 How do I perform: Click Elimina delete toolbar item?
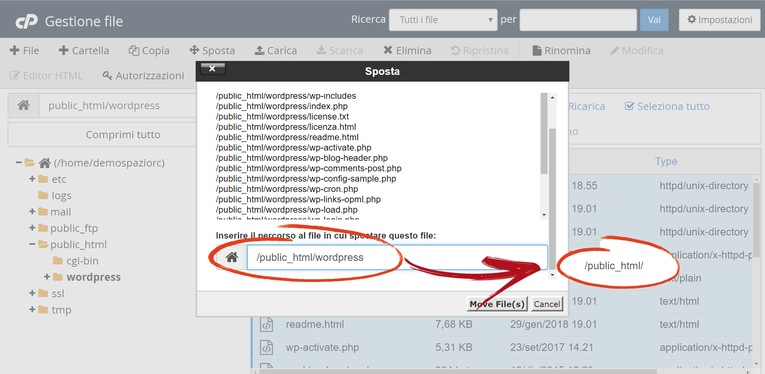(x=407, y=51)
